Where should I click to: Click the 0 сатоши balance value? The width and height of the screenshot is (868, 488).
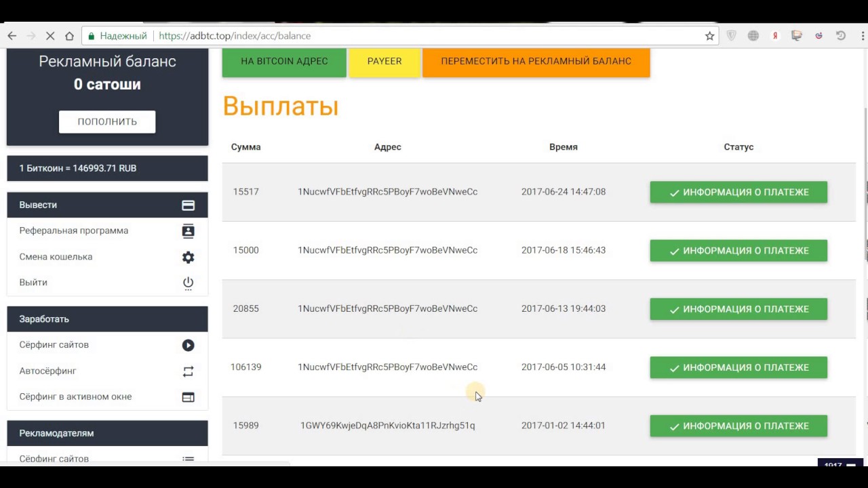pyautogui.click(x=107, y=85)
